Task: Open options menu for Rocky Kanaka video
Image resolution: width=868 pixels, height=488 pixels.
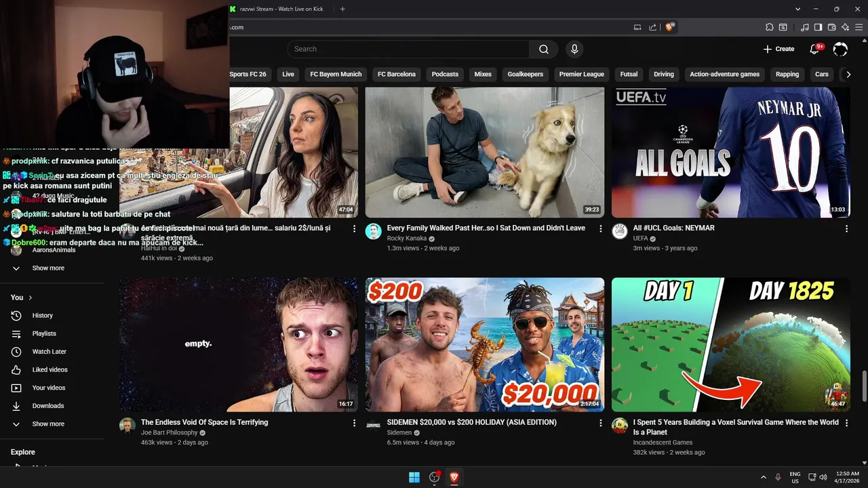Action: [600, 229]
